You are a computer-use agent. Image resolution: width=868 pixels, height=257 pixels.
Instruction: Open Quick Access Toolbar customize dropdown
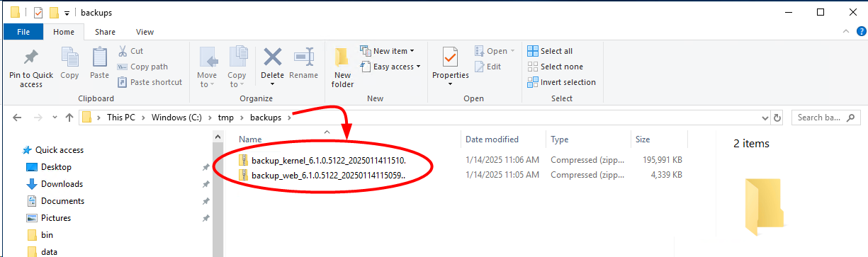tap(67, 13)
